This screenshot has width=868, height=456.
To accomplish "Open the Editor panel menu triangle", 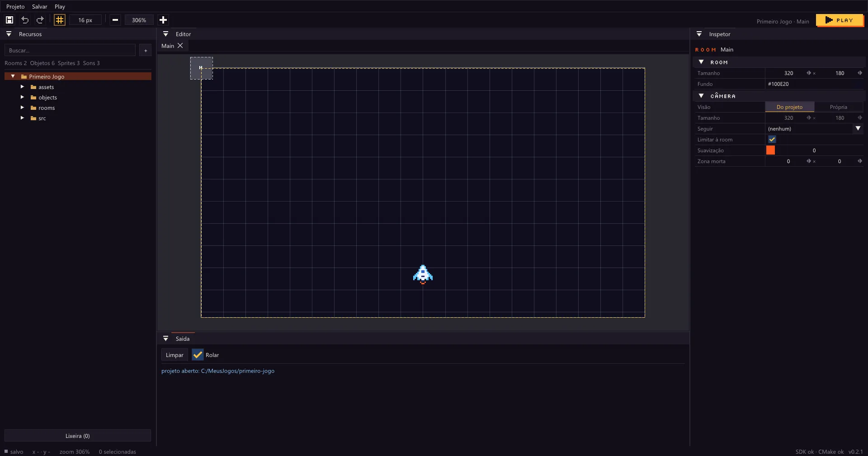I will [x=165, y=34].
